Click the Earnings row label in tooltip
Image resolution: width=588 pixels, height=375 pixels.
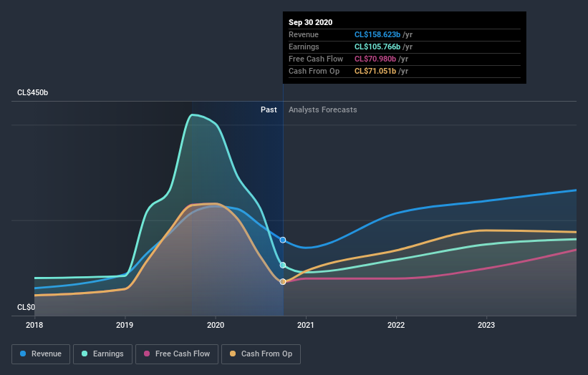tap(304, 47)
